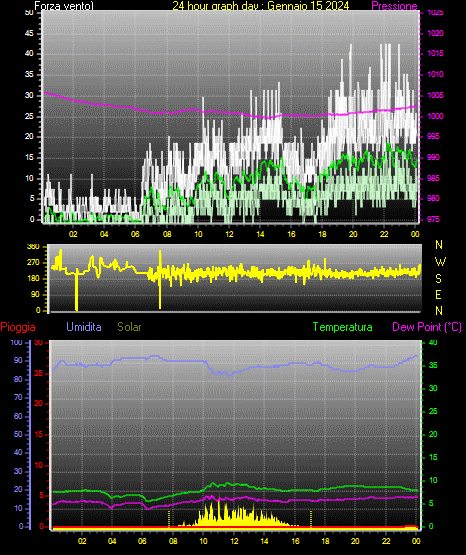466x555 pixels.
Task: Click the 20 hour tick under wind graph
Action: (353, 234)
